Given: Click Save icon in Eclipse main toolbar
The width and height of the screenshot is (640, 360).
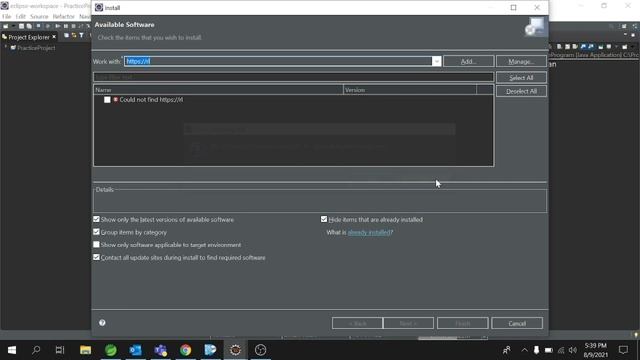Looking at the screenshot, I should coord(21,26).
